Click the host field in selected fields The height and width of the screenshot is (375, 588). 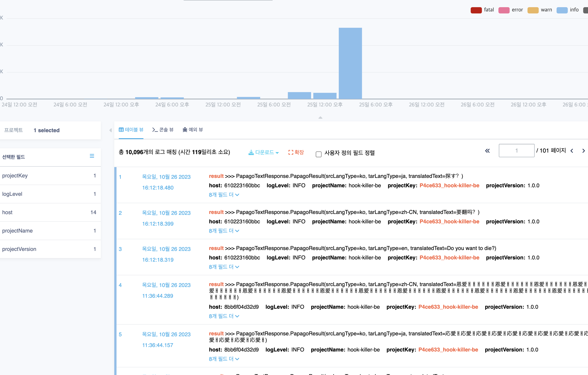7,212
